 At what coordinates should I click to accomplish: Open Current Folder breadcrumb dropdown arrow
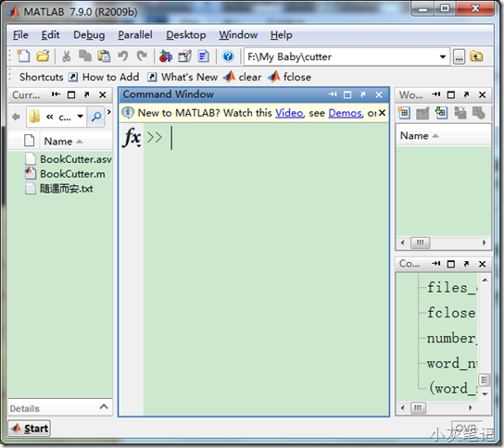(80, 117)
